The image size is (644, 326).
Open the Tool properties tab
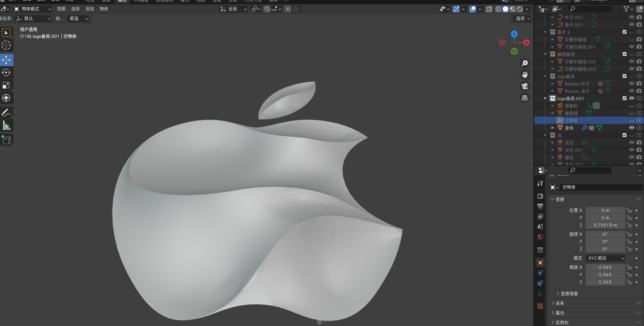540,183
